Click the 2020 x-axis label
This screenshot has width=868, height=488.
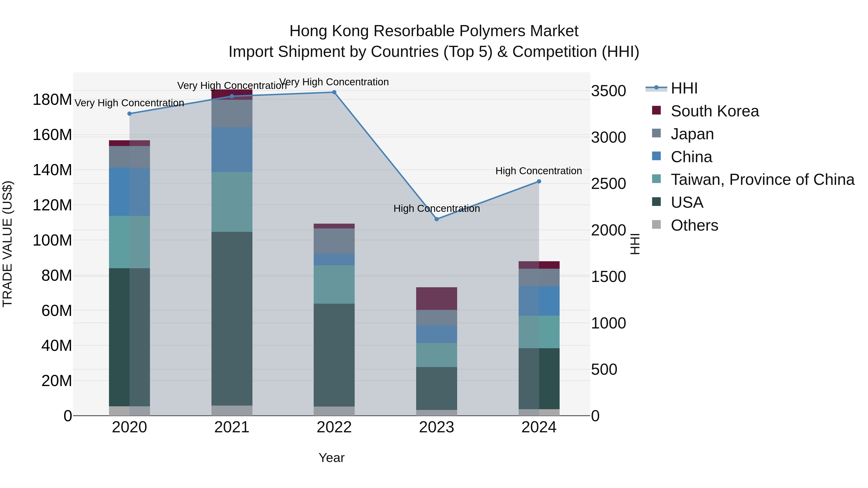[129, 427]
